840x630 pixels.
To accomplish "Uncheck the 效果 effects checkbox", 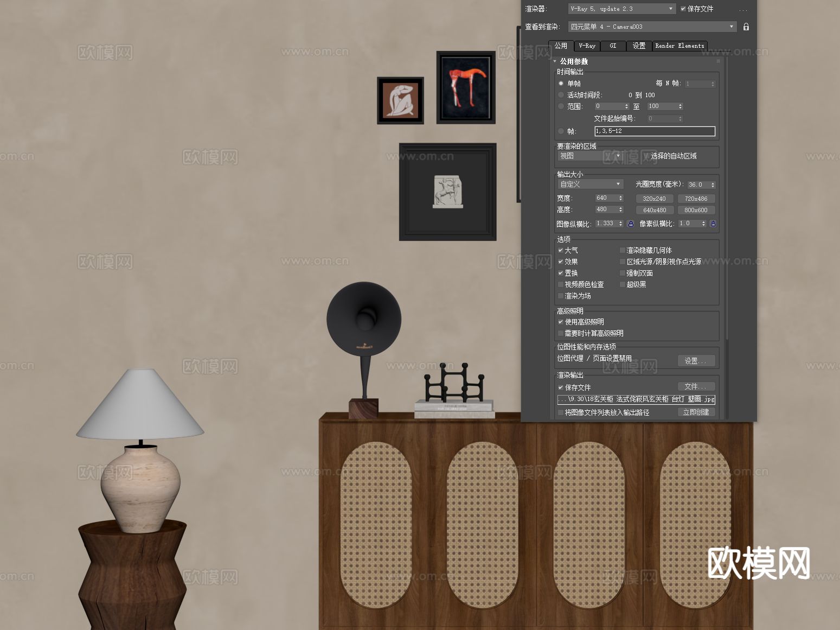I will [x=561, y=262].
